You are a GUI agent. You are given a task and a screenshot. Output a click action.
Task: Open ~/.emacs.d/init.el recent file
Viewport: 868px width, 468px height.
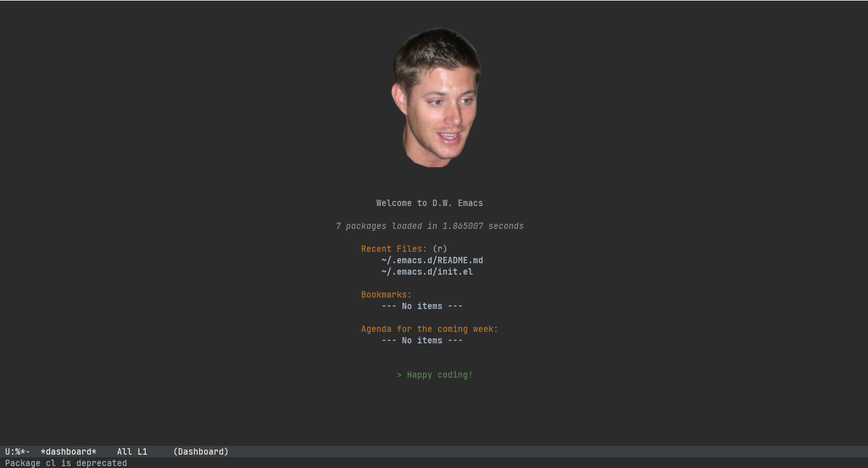[x=427, y=272]
